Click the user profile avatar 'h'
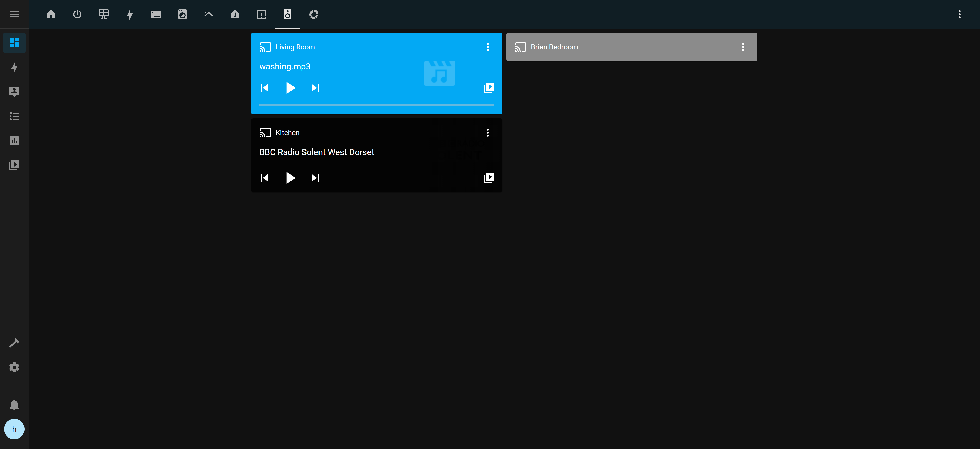Viewport: 980px width, 449px height. 14,429
